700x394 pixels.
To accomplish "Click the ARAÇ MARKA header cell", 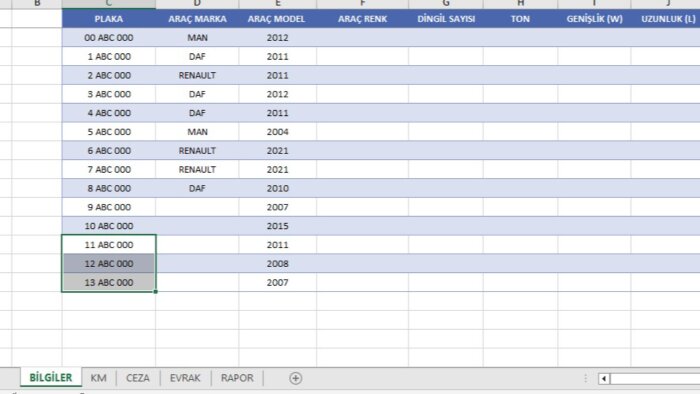I will click(197, 19).
